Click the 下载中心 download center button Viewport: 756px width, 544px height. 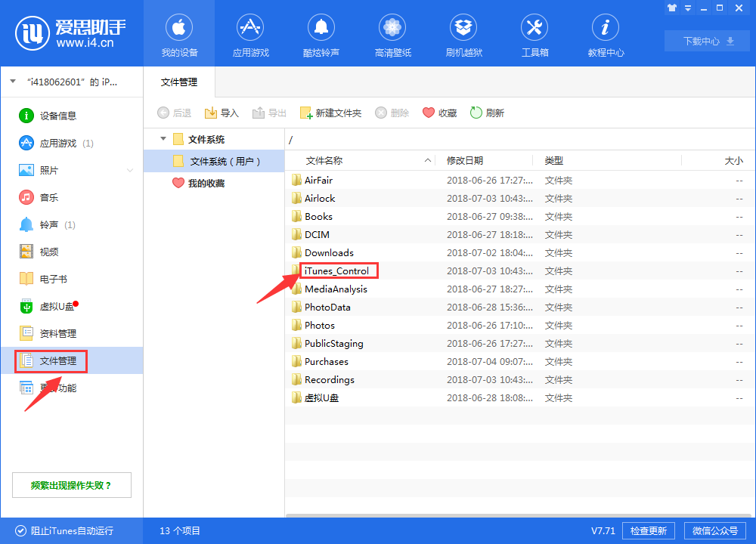[708, 41]
